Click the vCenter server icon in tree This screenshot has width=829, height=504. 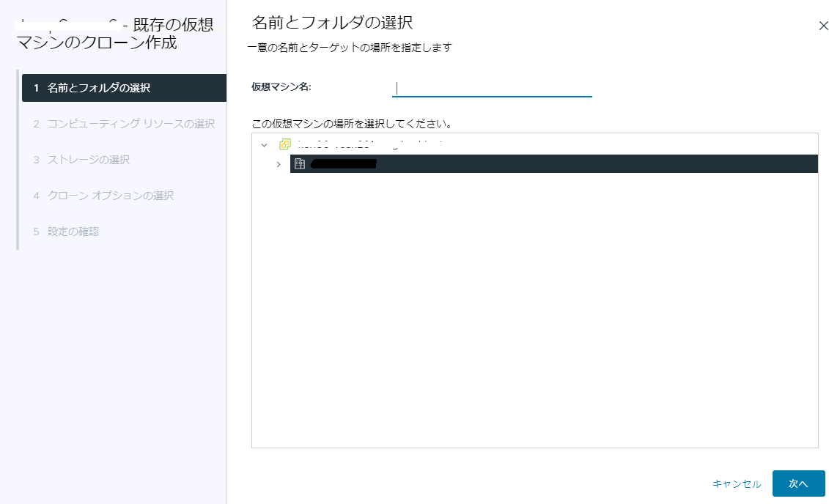[x=285, y=144]
